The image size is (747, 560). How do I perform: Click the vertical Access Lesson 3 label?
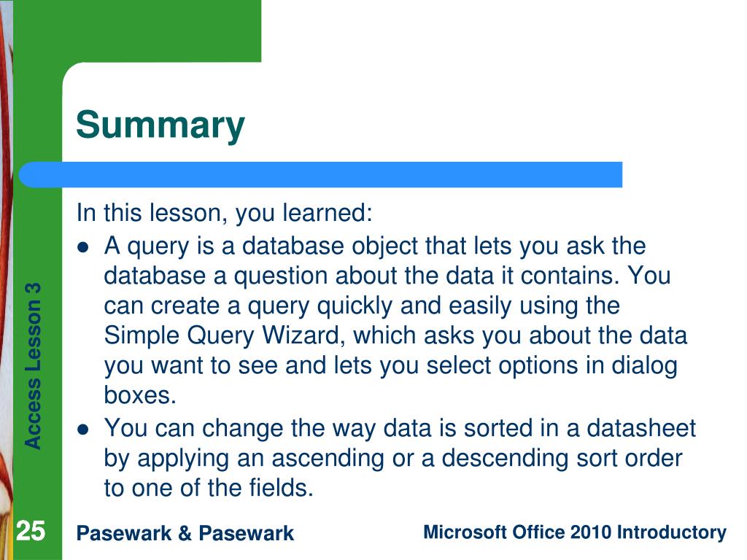[x=33, y=366]
